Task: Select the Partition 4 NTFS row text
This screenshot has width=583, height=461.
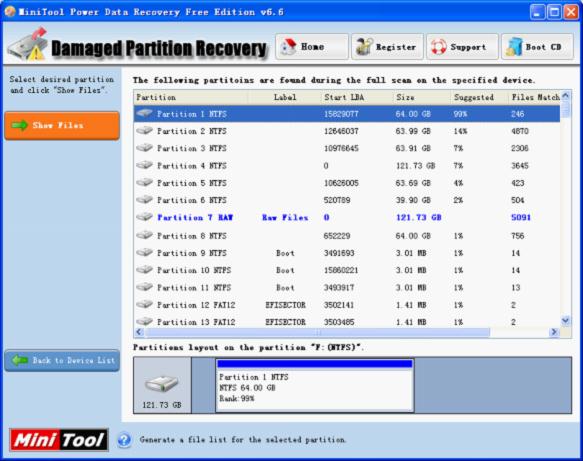Action: 191,165
